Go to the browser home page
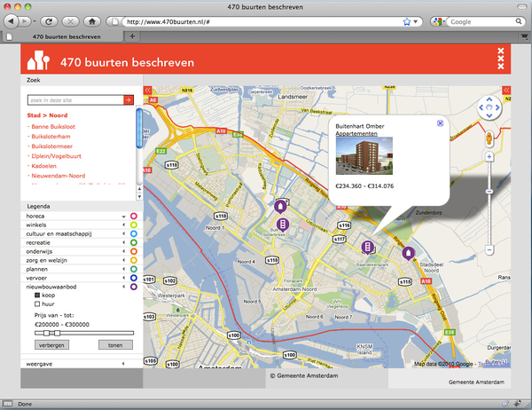 91,20
